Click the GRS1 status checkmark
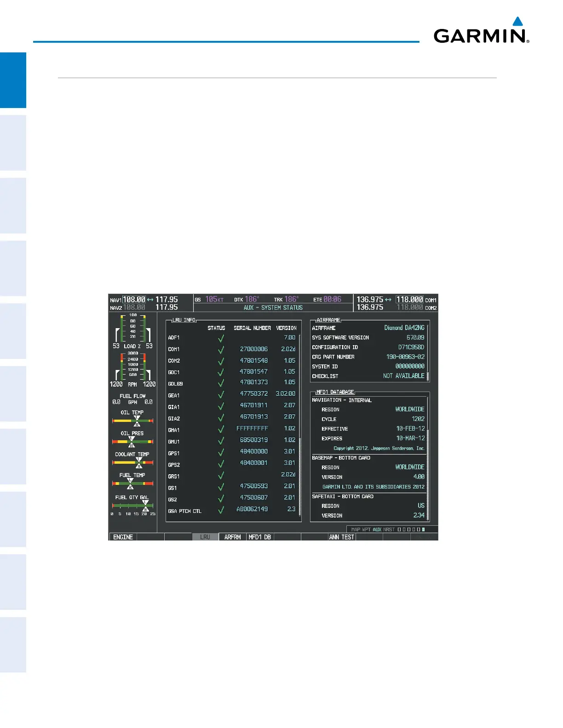 221,476
